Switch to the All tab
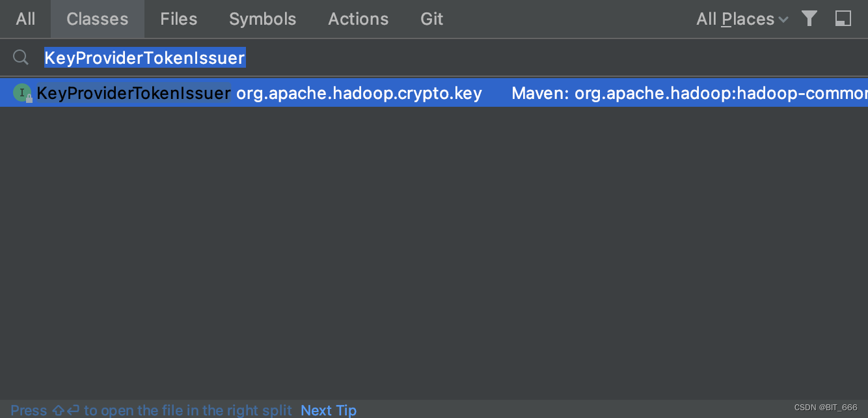 25,19
